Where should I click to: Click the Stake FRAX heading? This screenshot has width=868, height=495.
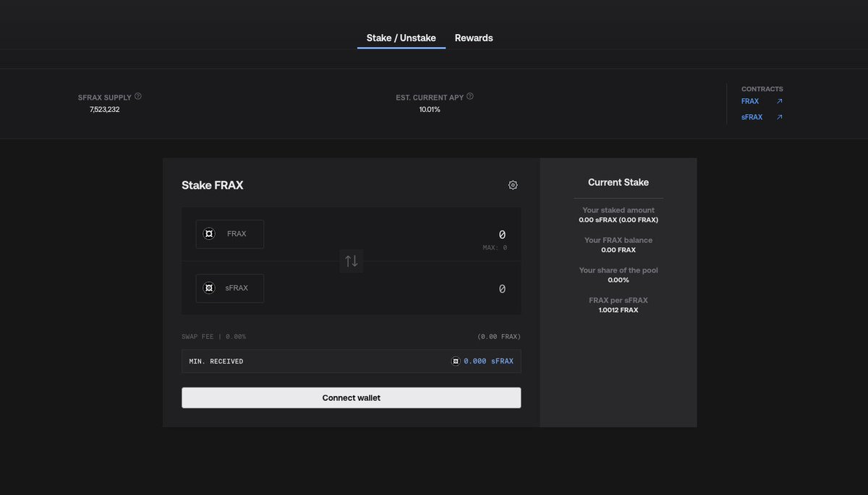[x=213, y=185]
